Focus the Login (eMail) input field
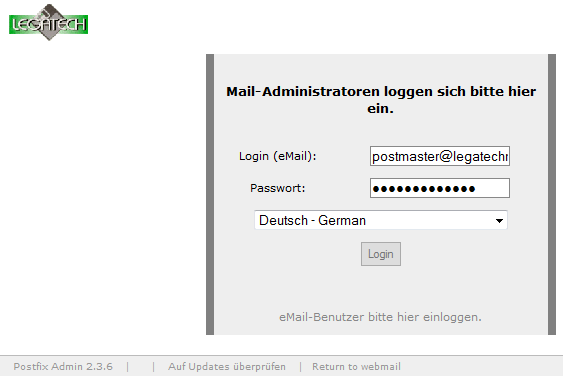 pos(440,156)
